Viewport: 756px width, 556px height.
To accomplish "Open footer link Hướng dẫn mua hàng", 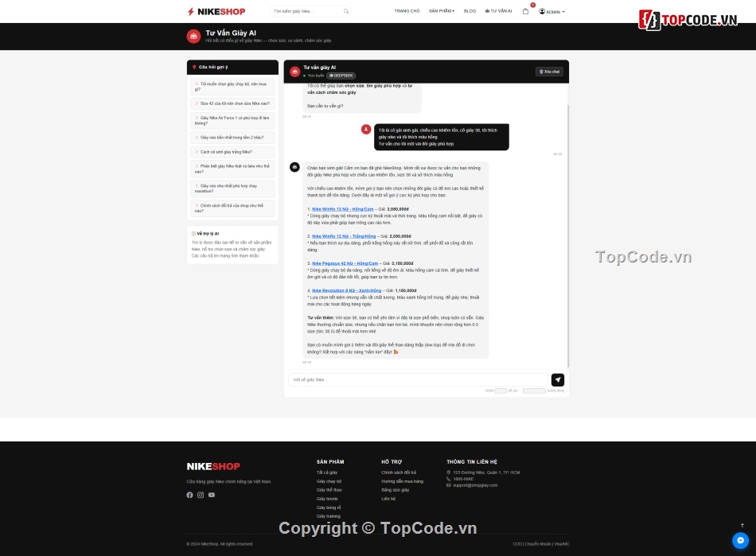I will coord(402,481).
